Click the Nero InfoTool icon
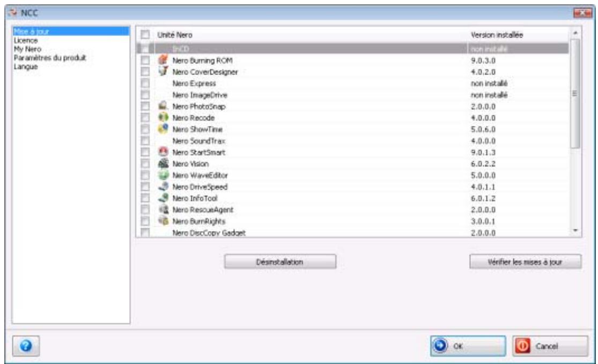The height and width of the screenshot is (364, 598). [x=163, y=198]
